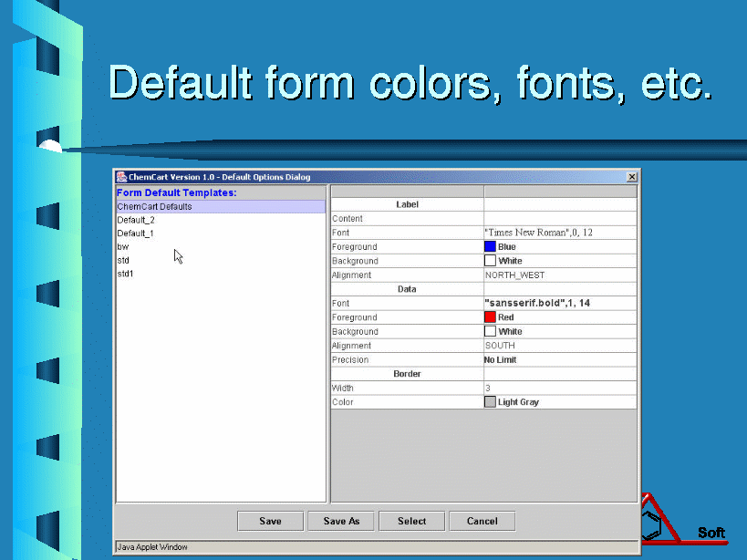
Task: Click the "sansserif.bold",1, 14 font value
Action: click(537, 303)
